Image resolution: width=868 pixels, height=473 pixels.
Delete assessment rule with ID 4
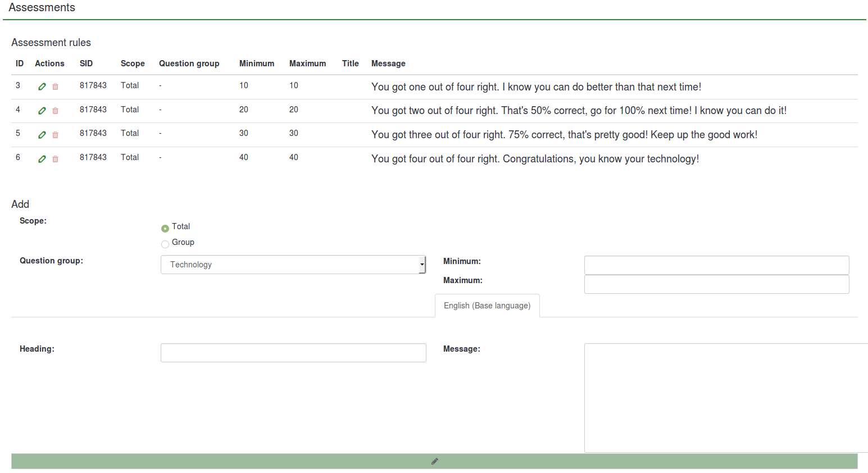pos(55,111)
